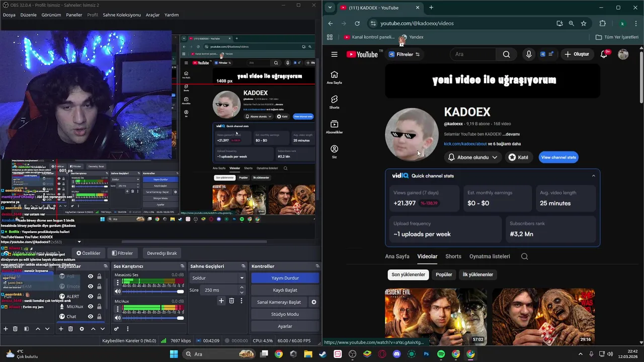This screenshot has height=362, width=644.
Task: Open the YouTube hamburger guide menu
Action: click(x=334, y=54)
